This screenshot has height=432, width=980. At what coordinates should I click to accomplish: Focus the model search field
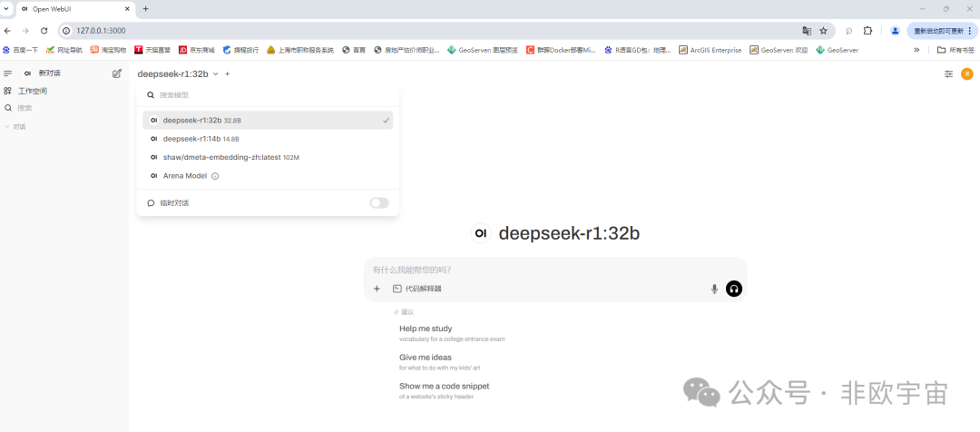tap(268, 95)
